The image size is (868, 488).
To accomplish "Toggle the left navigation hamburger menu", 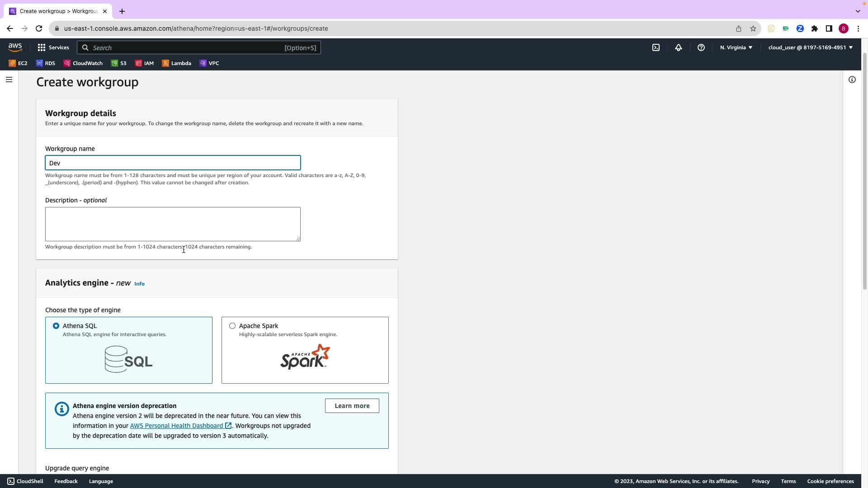I will tap(9, 80).
